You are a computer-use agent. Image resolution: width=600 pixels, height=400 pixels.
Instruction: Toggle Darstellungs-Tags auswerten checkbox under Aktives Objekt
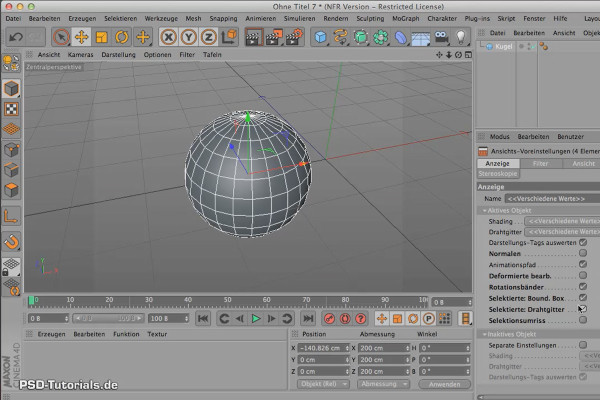click(x=583, y=242)
